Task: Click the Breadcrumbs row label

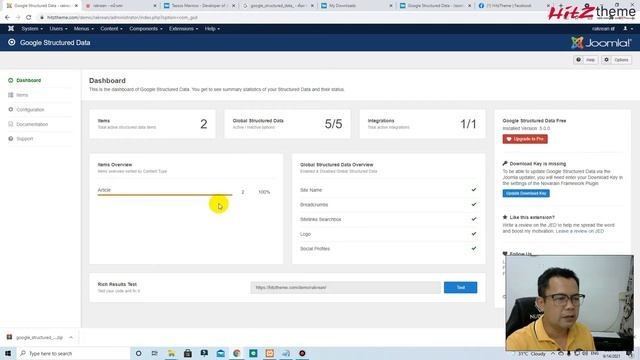Action: coord(314,205)
